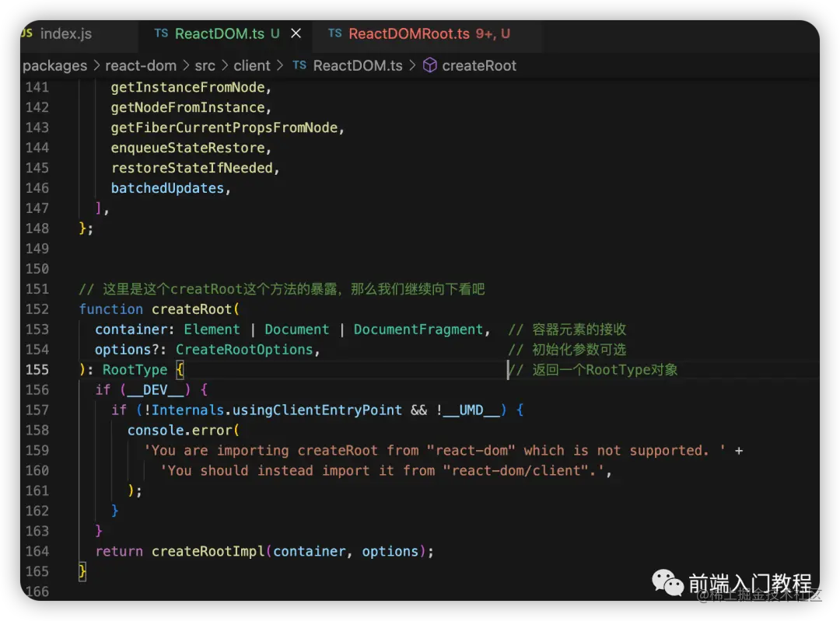Click the RootType return type
The image size is (840, 621).
tap(135, 370)
